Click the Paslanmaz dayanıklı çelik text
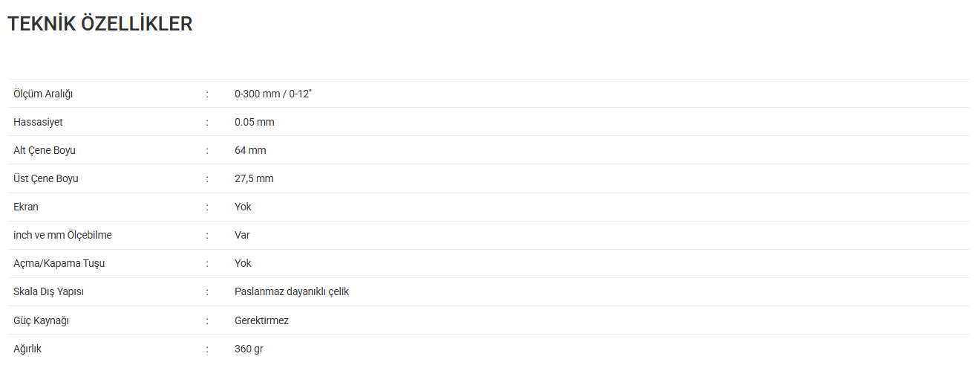980x365 pixels. [292, 292]
